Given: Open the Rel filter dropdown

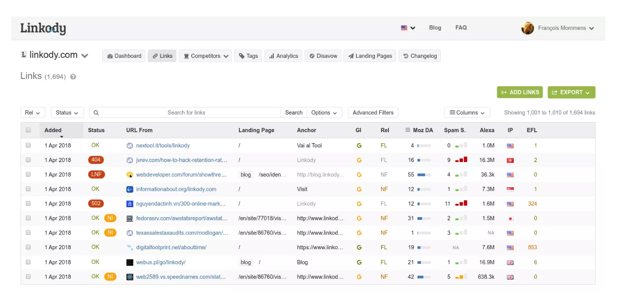Looking at the screenshot, I should click(x=33, y=112).
